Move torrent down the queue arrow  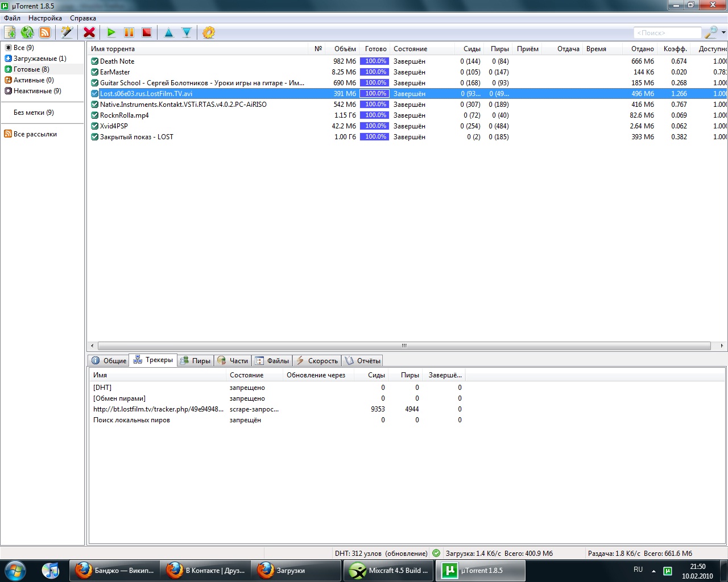click(x=187, y=32)
